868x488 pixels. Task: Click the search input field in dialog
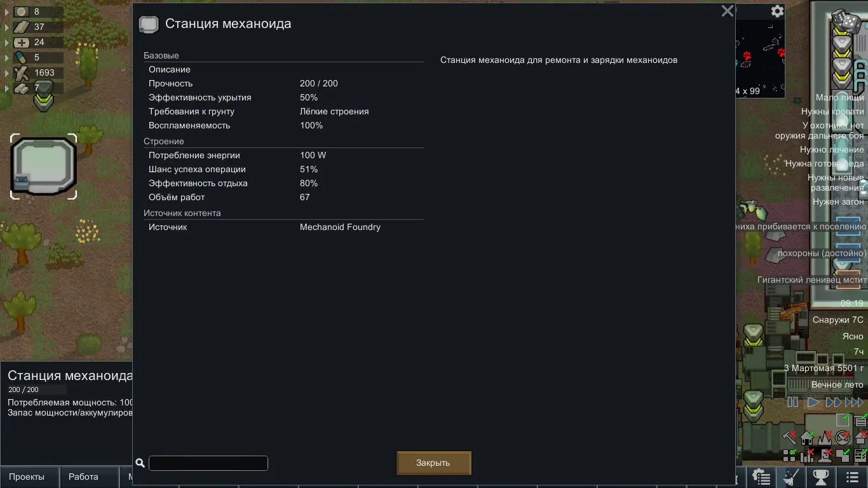point(208,463)
